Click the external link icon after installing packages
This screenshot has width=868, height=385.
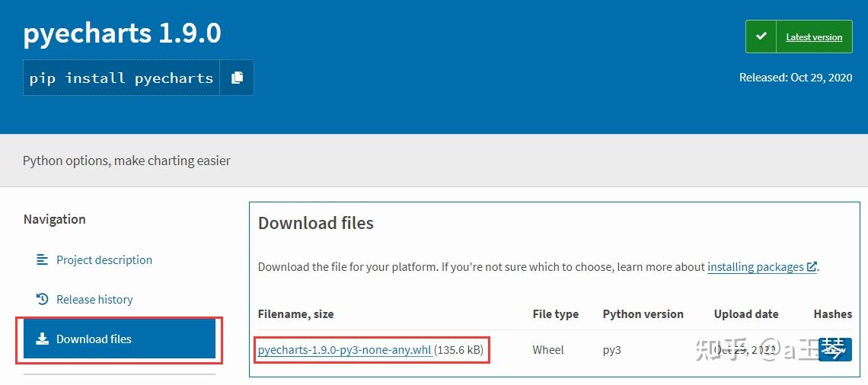tap(812, 267)
